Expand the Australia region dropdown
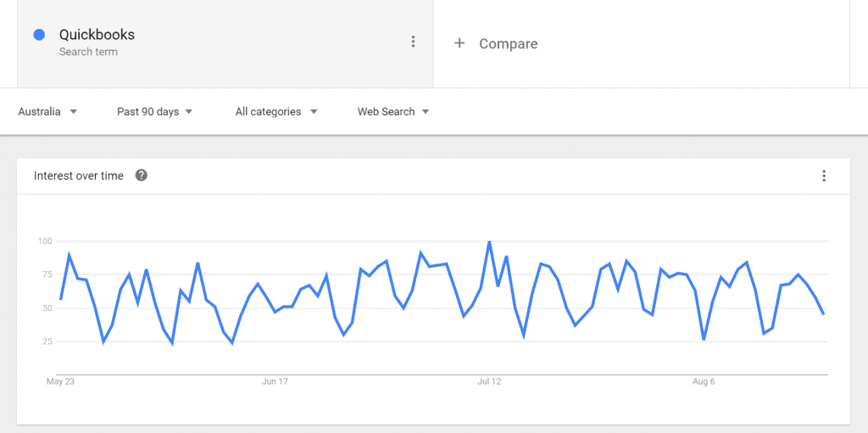This screenshot has width=868, height=433. [47, 112]
